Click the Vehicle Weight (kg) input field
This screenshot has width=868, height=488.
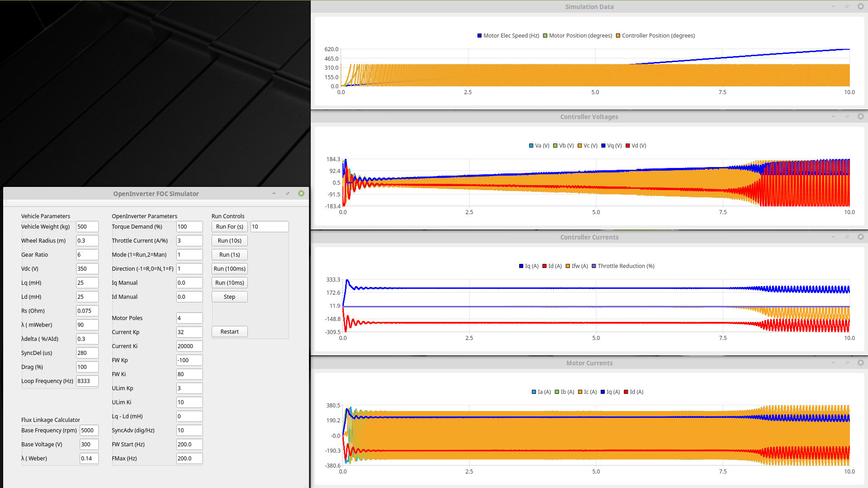pos(87,227)
